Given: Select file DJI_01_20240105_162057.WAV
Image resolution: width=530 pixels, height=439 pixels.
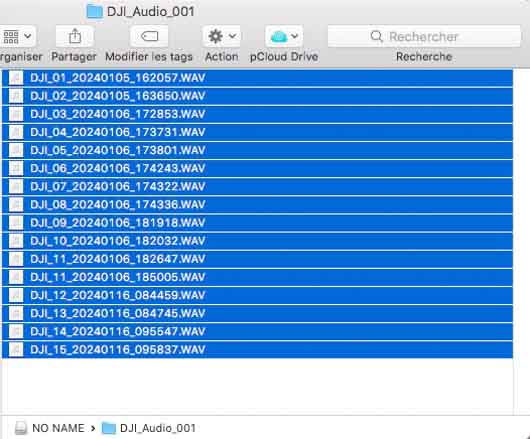Looking at the screenshot, I should pos(257,78).
